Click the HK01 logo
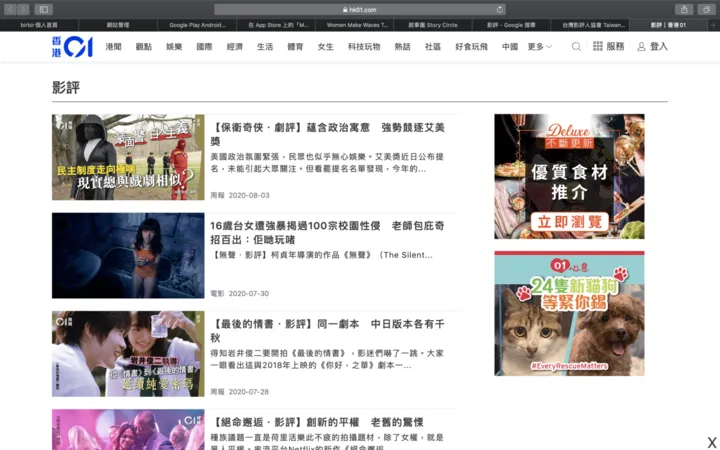Viewport: 720px width, 450px height. [x=72, y=46]
